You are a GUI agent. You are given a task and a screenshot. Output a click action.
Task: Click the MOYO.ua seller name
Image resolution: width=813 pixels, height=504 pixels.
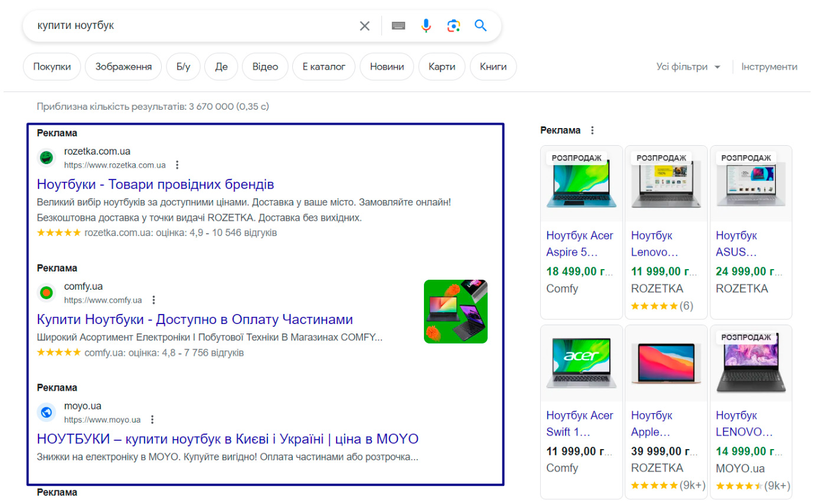(740, 468)
